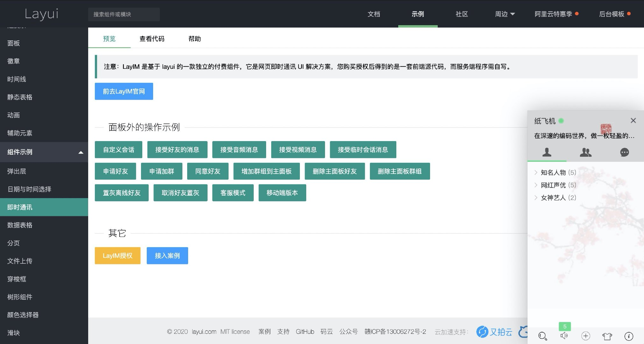Switch to the 帮助 tab

(x=195, y=39)
